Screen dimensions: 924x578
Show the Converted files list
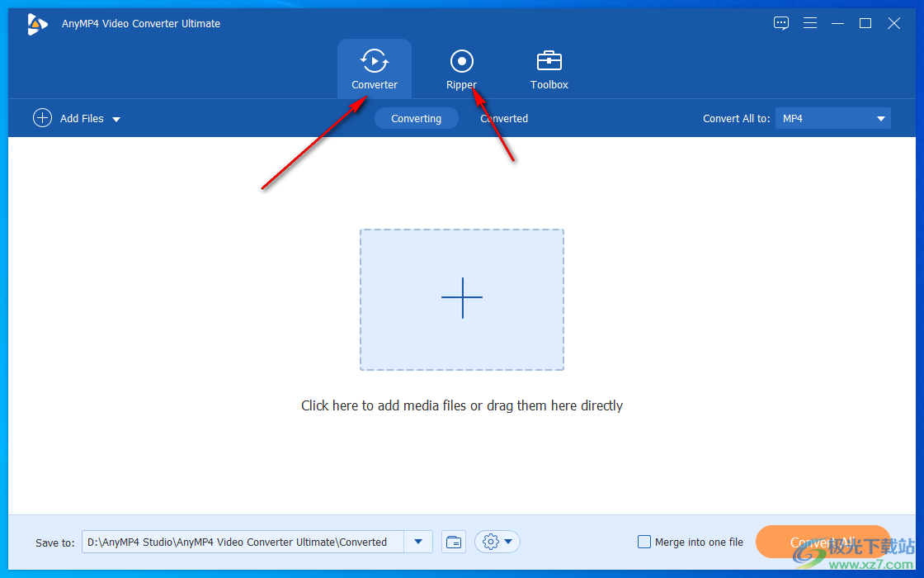coord(504,119)
